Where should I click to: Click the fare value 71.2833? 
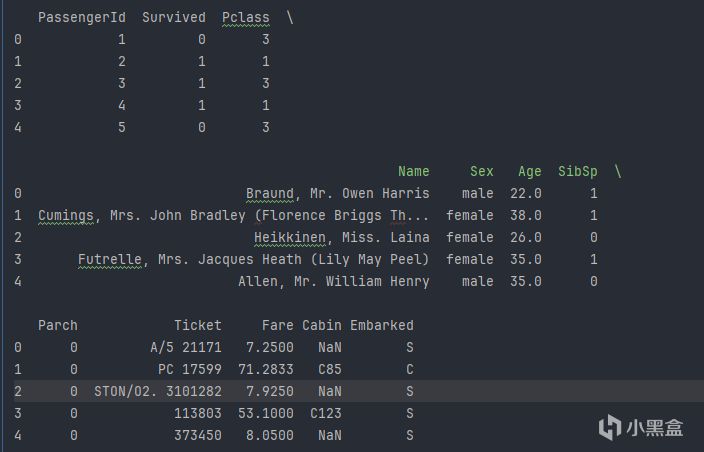266,369
